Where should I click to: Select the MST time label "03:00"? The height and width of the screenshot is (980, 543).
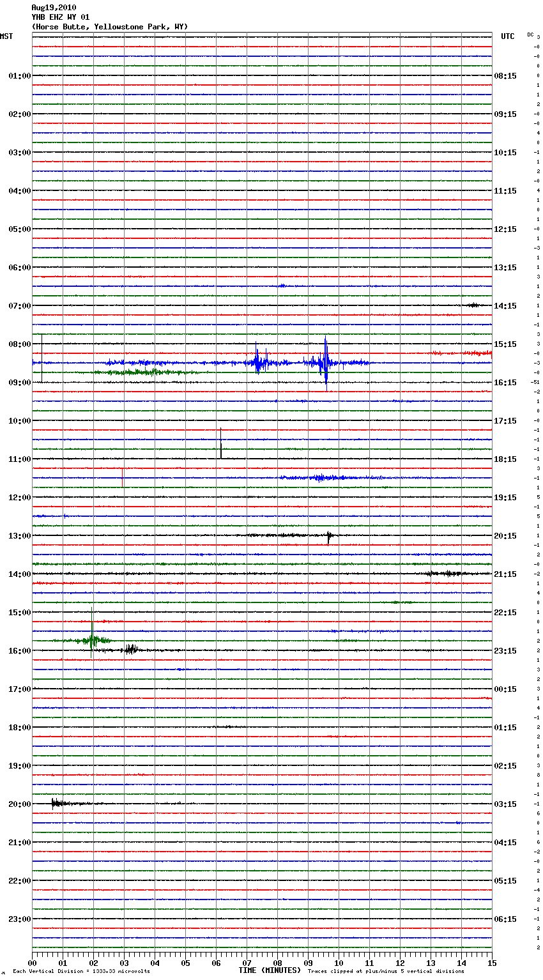[20, 153]
